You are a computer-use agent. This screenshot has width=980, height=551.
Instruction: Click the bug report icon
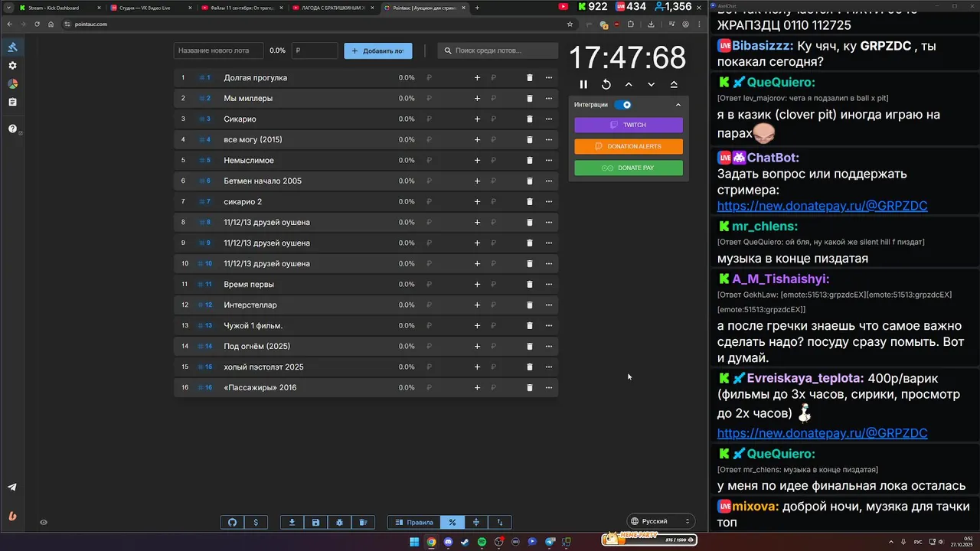click(339, 522)
